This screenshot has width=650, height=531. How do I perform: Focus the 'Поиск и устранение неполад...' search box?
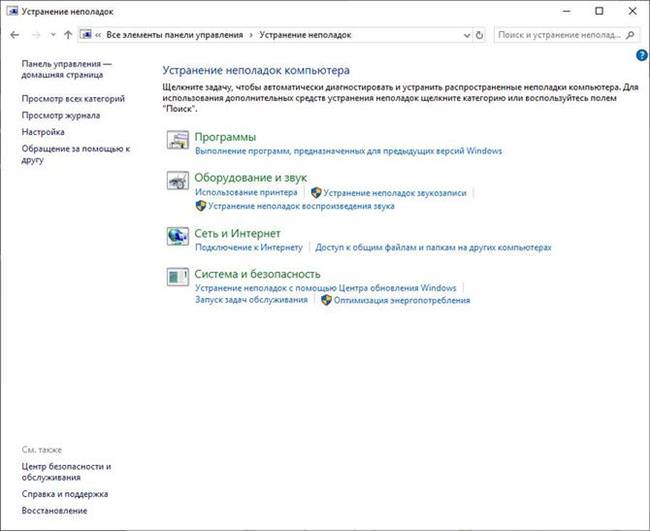(567, 35)
